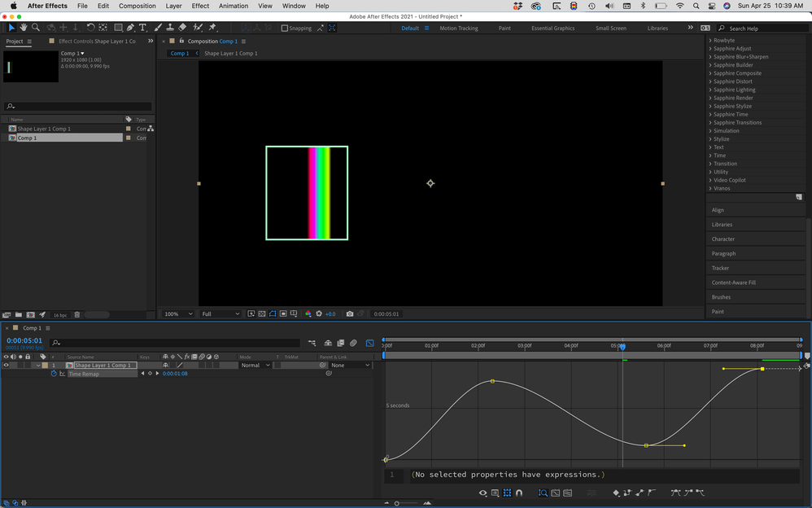The width and height of the screenshot is (812, 508).
Task: Click the Shape Layer 1 Comp 1 breadcrumb
Action: click(230, 54)
